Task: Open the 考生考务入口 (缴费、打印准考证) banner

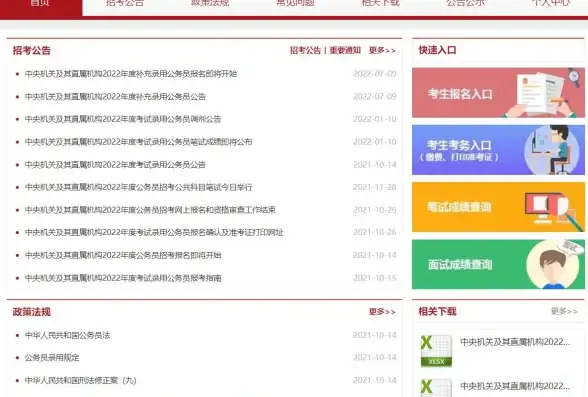Action: coord(498,150)
